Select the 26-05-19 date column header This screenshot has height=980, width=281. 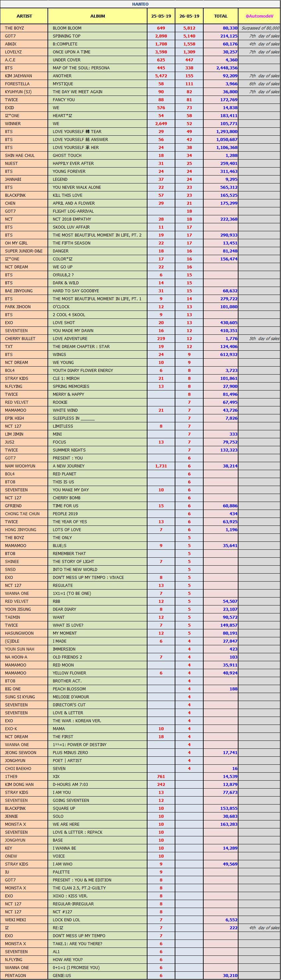coord(189,16)
